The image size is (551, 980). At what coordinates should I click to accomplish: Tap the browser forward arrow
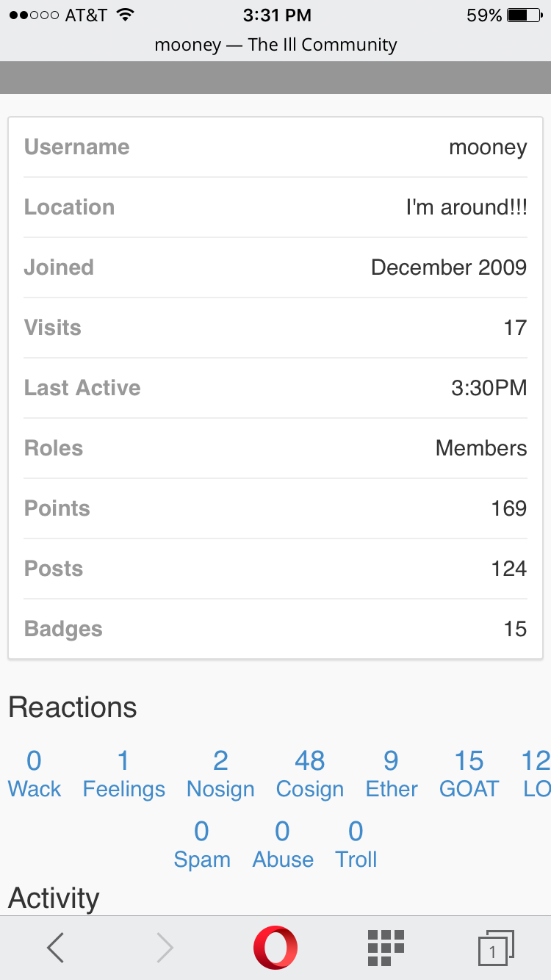165,948
